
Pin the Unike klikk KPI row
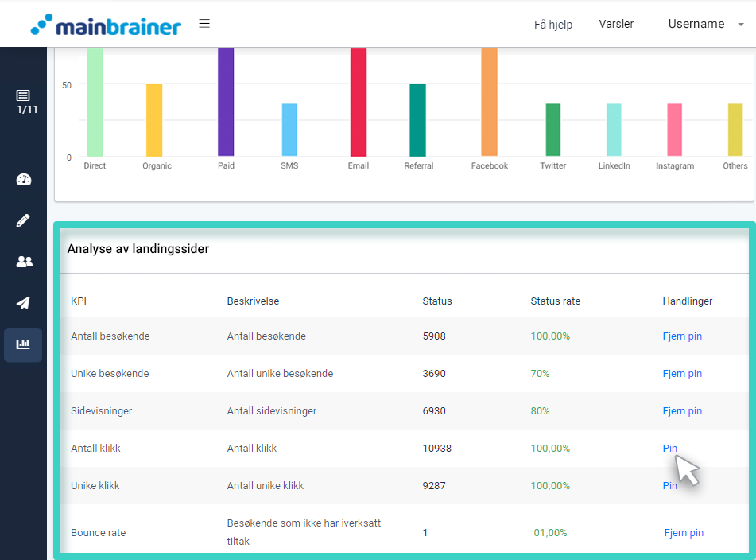[x=669, y=486]
